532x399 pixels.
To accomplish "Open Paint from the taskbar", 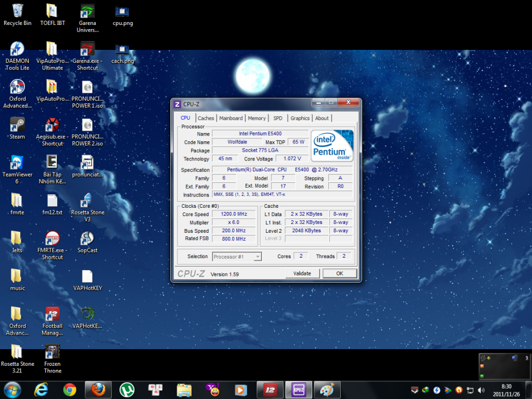I will [327, 390].
